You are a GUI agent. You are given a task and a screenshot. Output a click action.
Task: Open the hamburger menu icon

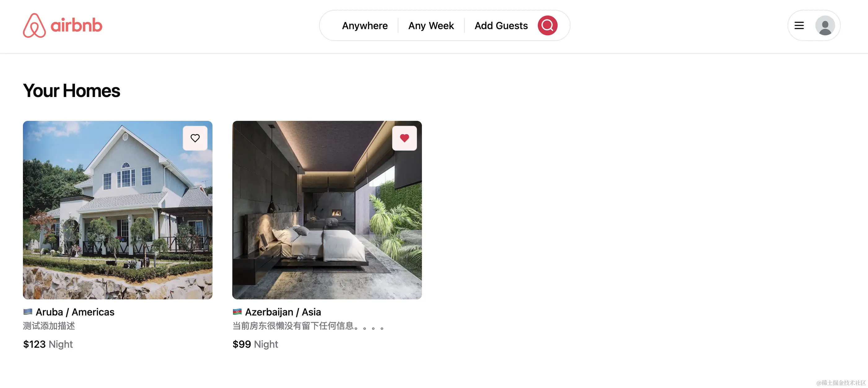click(x=799, y=25)
